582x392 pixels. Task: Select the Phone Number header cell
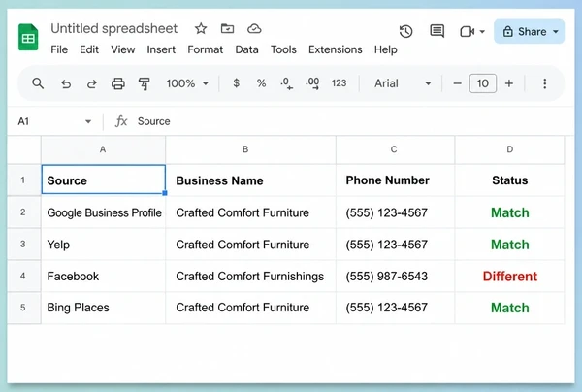tap(396, 180)
